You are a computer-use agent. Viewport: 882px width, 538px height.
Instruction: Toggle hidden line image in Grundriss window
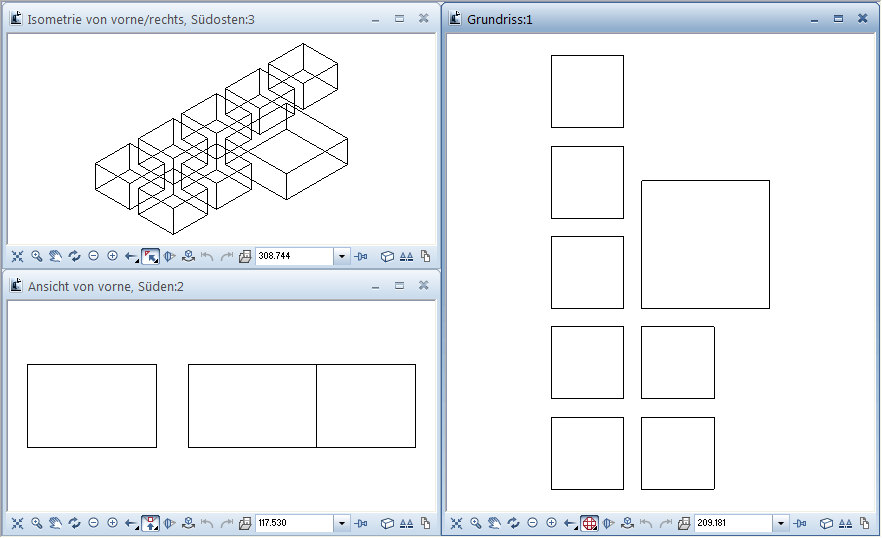[x=826, y=523]
